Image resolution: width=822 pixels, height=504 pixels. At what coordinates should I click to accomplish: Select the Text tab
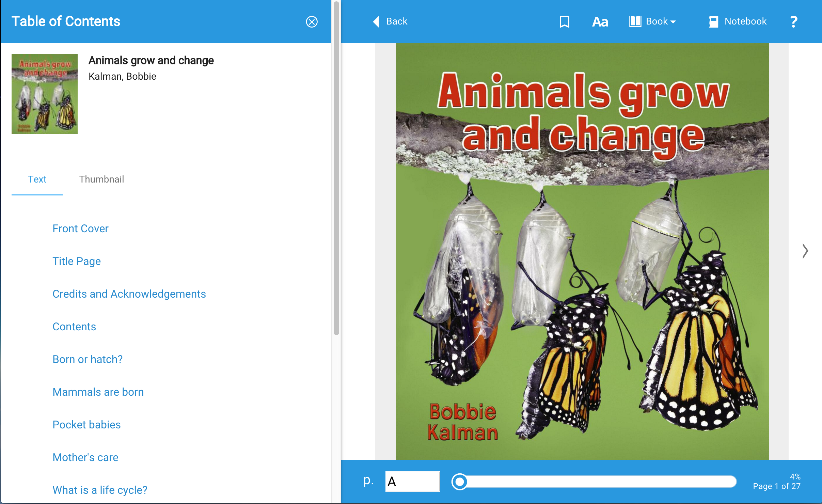(37, 179)
